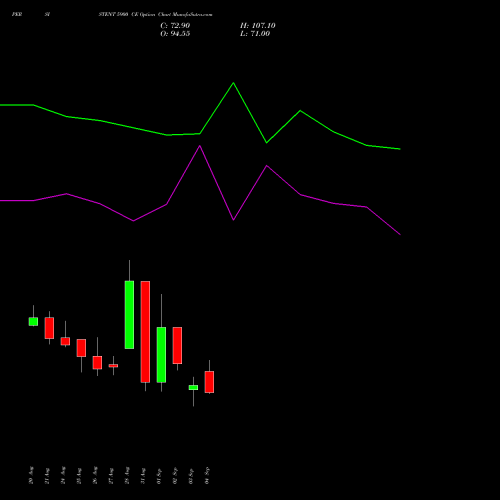Select the 04 Sep date label
The height and width of the screenshot is (500, 500).
pos(207,475)
